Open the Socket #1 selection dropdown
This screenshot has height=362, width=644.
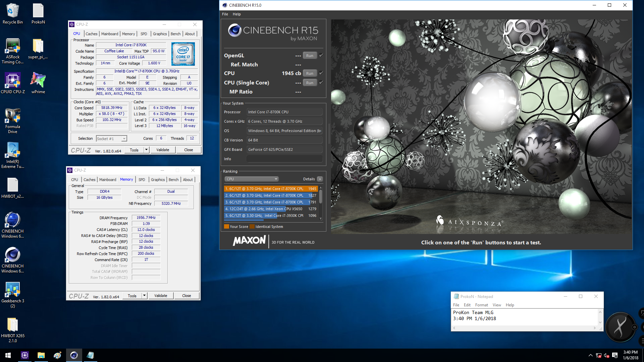pyautogui.click(x=111, y=139)
